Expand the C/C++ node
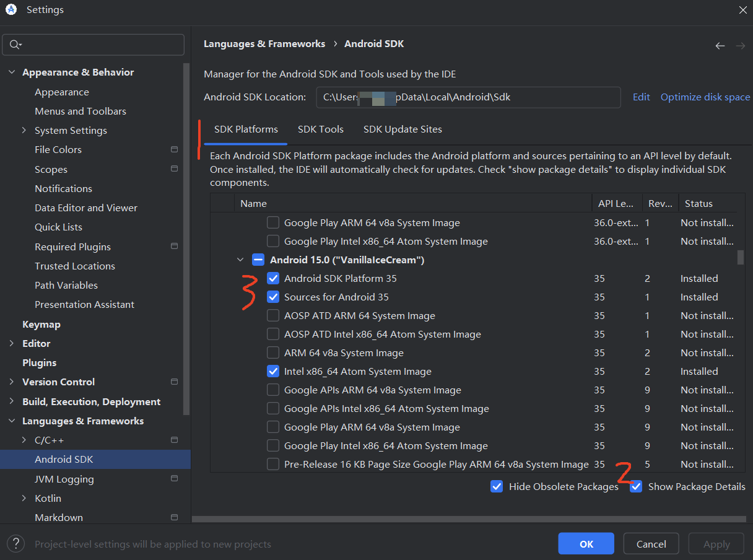Image resolution: width=753 pixels, height=560 pixels. click(24, 440)
